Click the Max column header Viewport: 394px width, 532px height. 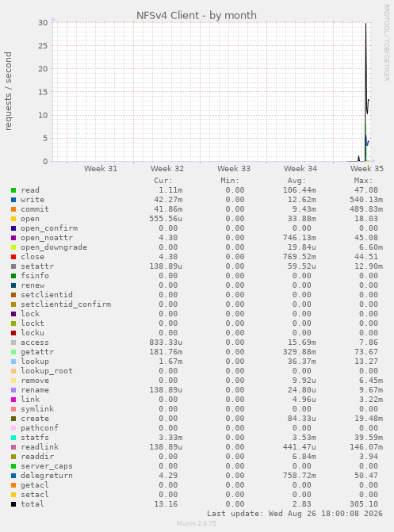coord(363,181)
